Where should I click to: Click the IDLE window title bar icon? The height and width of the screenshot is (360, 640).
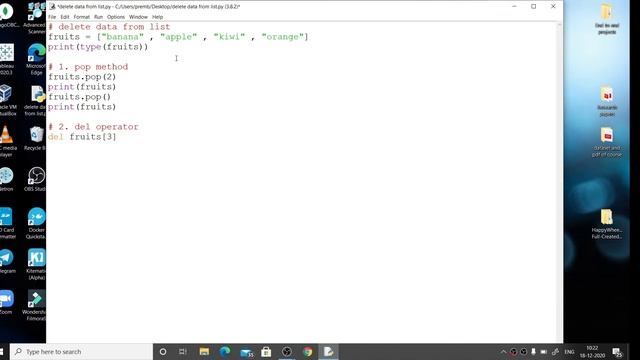tap(52, 6)
